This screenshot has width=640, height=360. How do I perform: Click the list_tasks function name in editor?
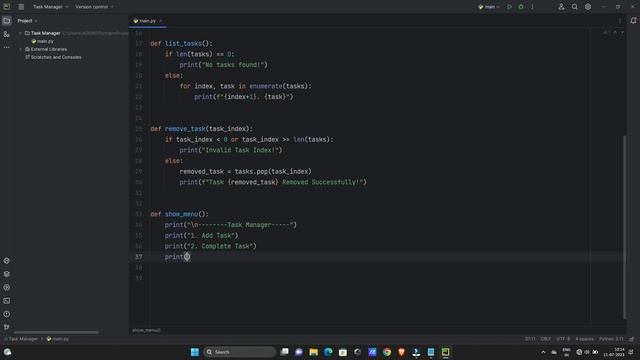[183, 43]
